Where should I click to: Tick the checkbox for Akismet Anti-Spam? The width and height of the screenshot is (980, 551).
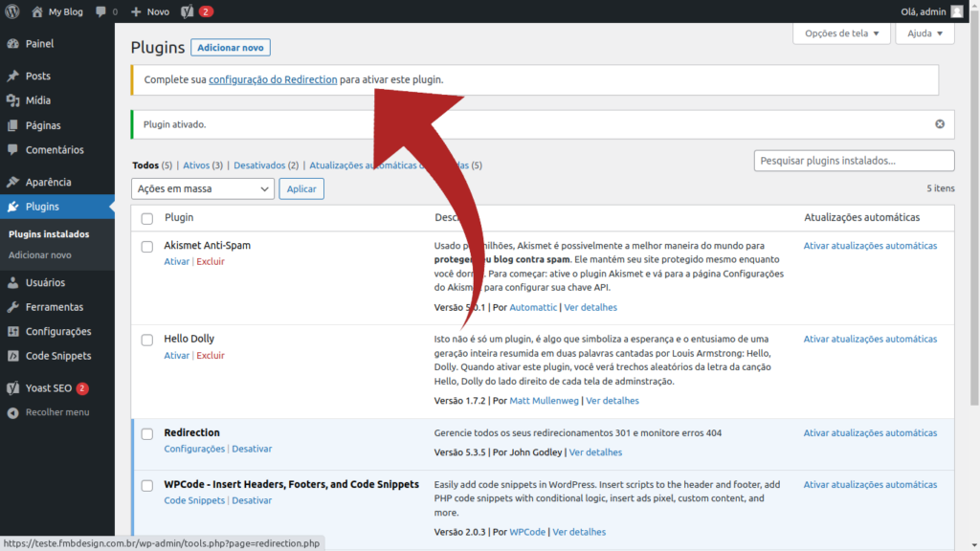(x=146, y=246)
